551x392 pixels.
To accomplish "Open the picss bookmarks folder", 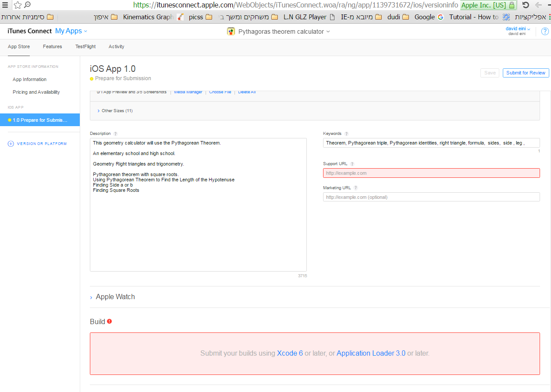I will click(x=201, y=17).
